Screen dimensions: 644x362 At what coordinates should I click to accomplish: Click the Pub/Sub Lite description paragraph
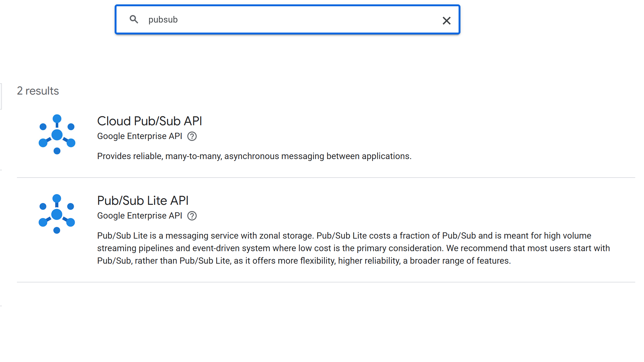[x=353, y=248]
